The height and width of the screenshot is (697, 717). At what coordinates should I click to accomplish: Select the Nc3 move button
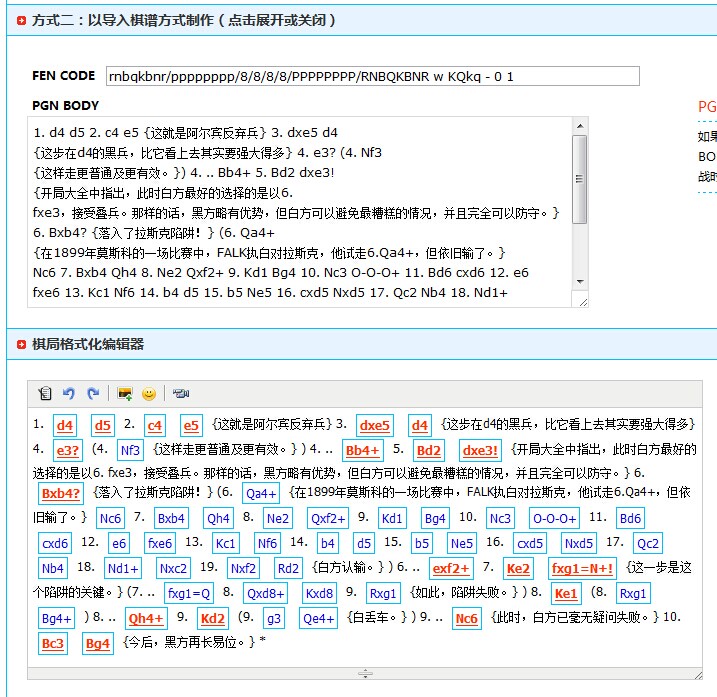pos(500,518)
